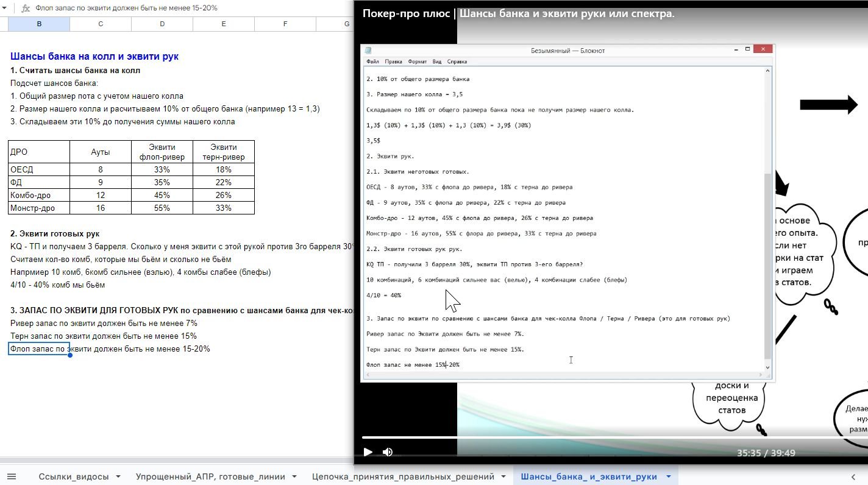Screen dimensions: 868x485
Task: Select 45% equity in Комбо-дро row
Action: (x=162, y=195)
